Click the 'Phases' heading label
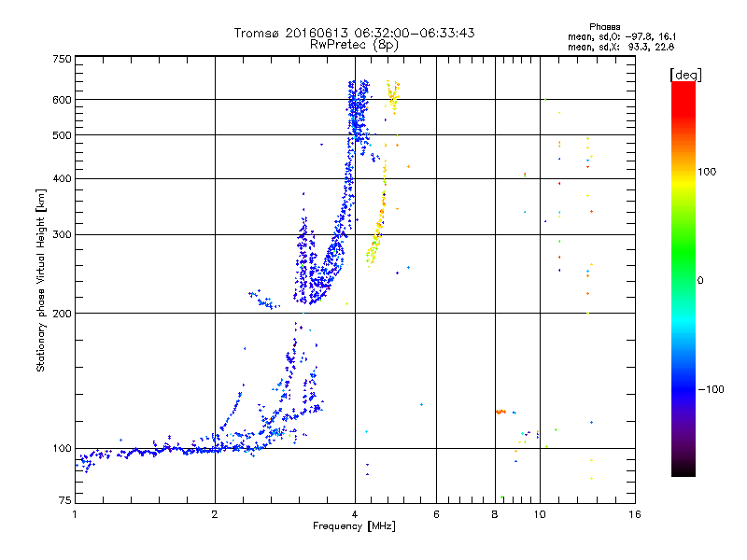 [x=604, y=27]
